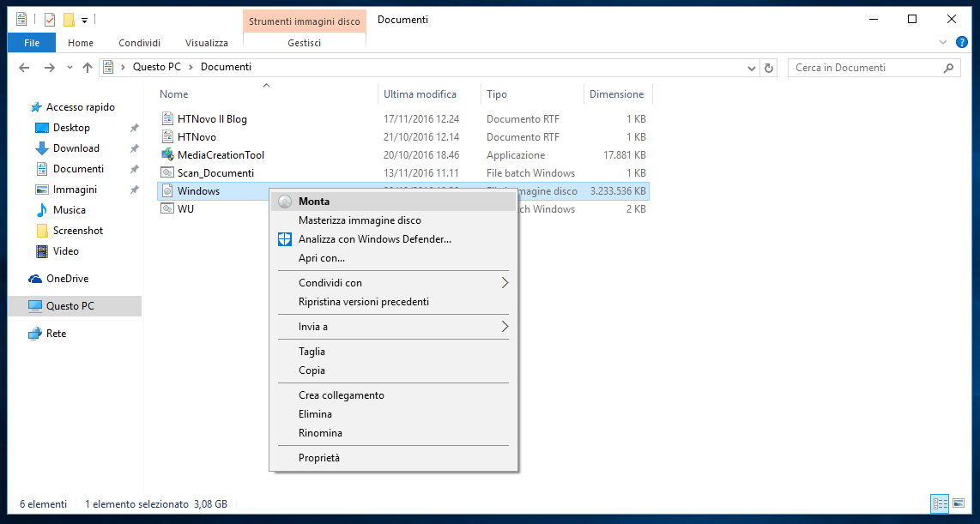
Task: Select Questo PC in navigation pane
Action: pos(75,306)
